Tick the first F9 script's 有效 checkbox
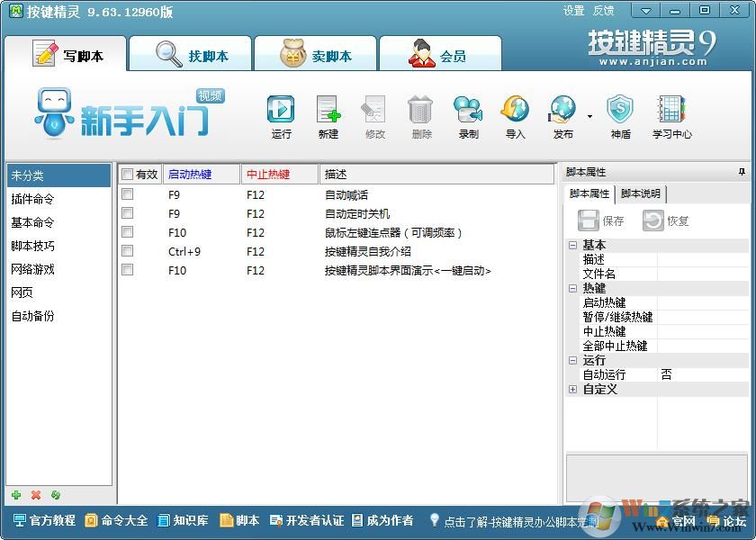756x540 pixels. (127, 194)
